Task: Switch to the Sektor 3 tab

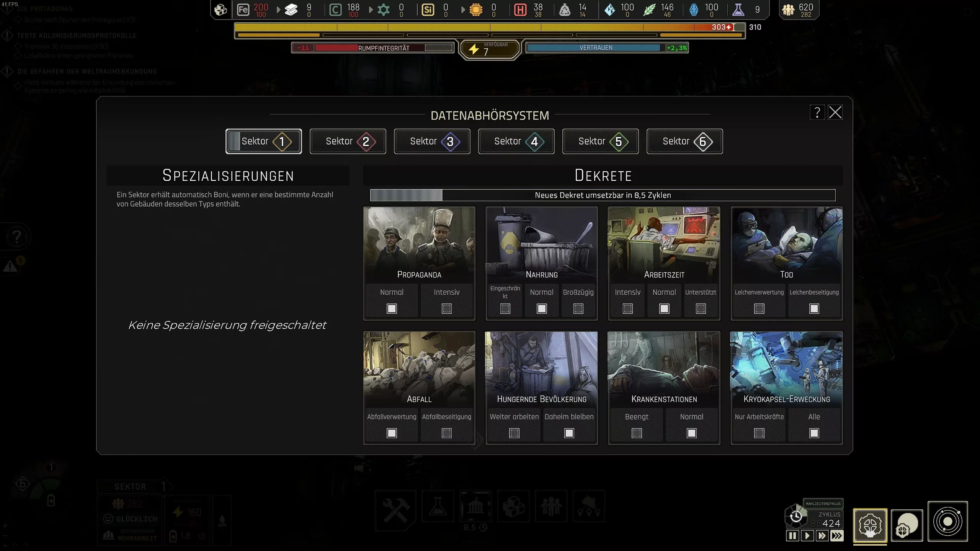Action: pos(432,141)
